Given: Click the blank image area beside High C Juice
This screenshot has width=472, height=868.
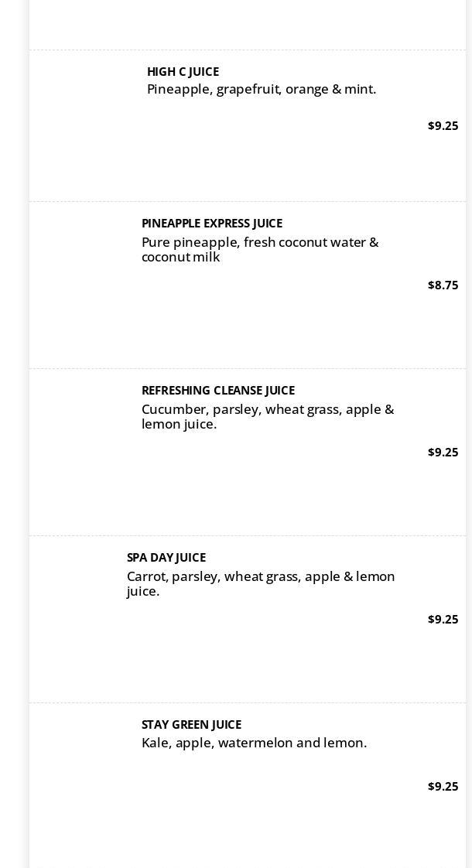Looking at the screenshot, I should [87, 125].
